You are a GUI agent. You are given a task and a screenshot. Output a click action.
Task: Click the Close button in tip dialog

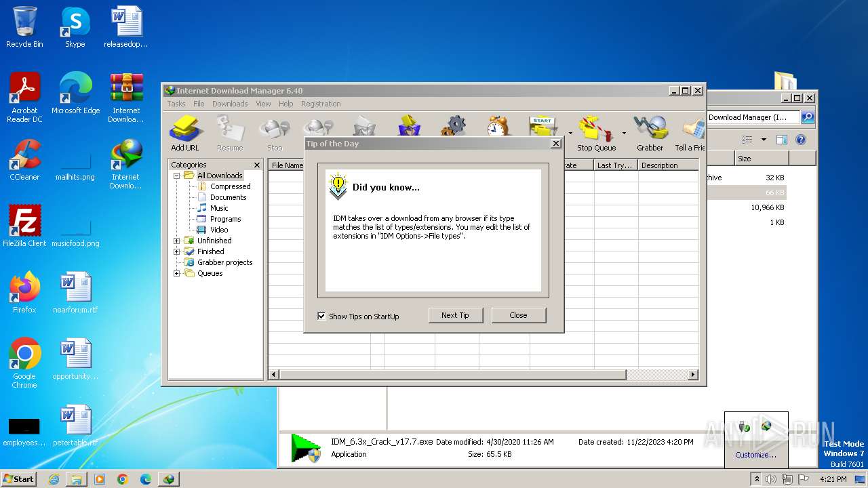click(x=518, y=315)
